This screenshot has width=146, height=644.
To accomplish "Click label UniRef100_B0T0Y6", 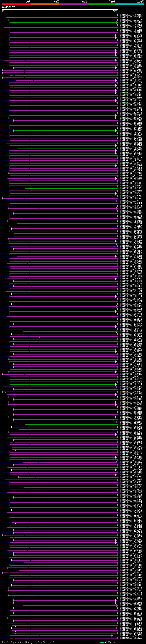I will point(131,80).
